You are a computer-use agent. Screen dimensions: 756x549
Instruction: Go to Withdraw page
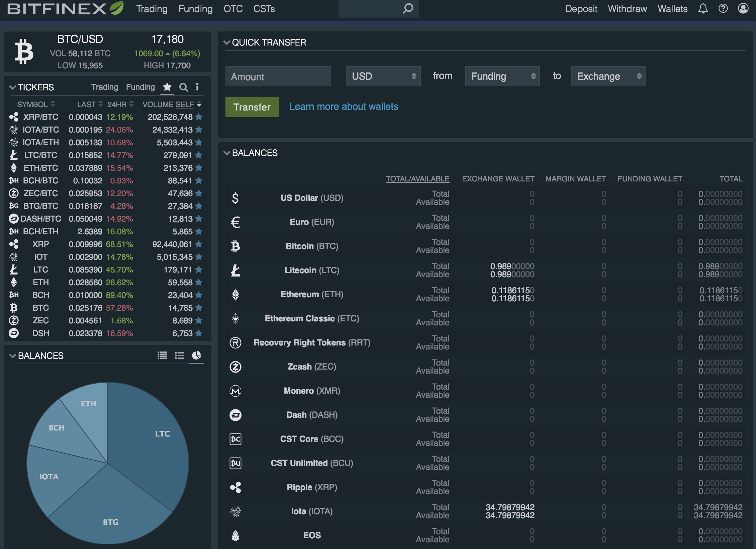point(627,9)
